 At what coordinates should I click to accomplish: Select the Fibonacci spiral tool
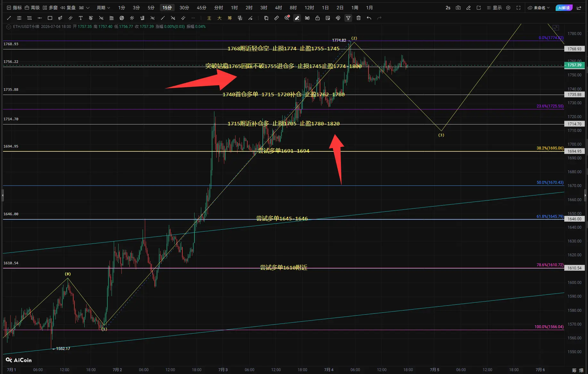91,18
